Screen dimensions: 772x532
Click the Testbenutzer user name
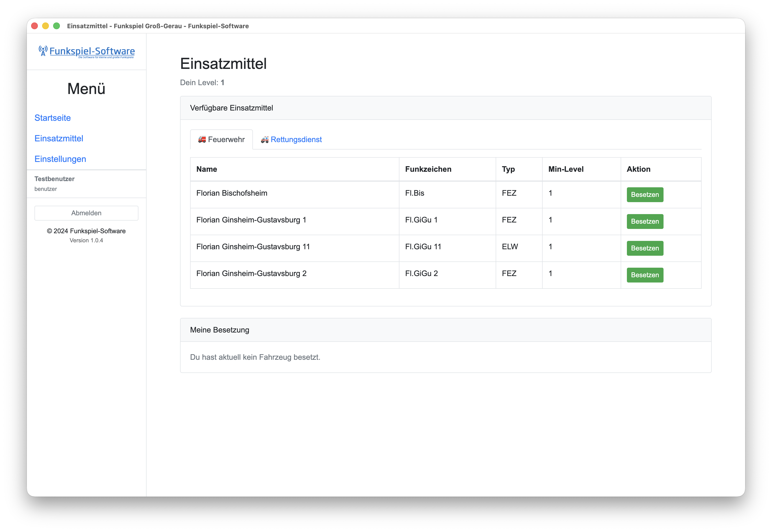pos(54,179)
